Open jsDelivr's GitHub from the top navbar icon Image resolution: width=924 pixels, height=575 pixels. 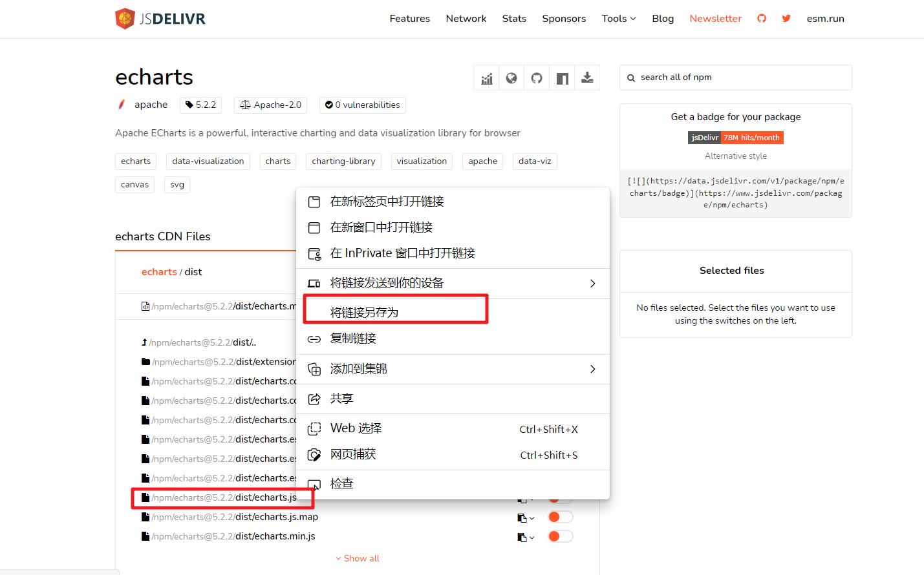pos(762,19)
